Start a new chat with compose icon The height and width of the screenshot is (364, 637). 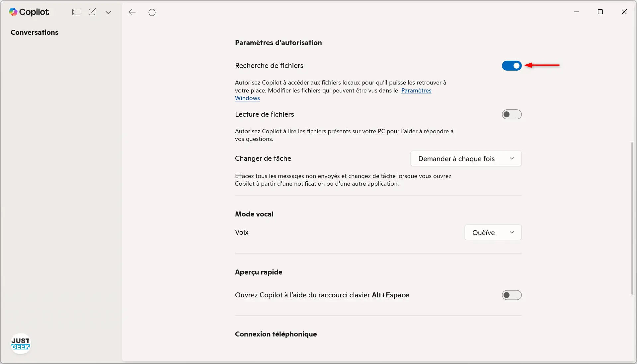tap(92, 12)
